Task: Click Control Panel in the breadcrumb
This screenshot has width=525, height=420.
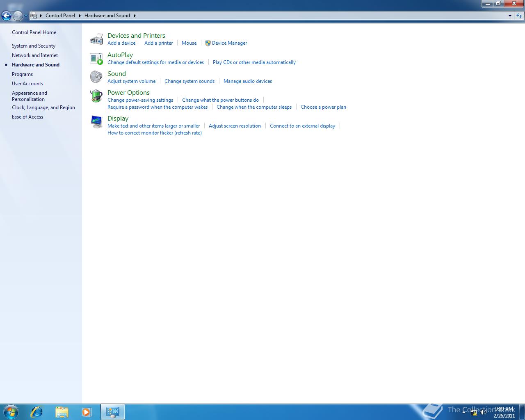Action: (60, 16)
